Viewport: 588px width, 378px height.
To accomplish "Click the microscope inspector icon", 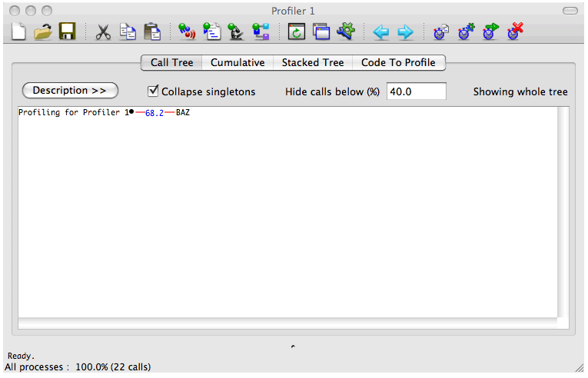I will click(236, 31).
